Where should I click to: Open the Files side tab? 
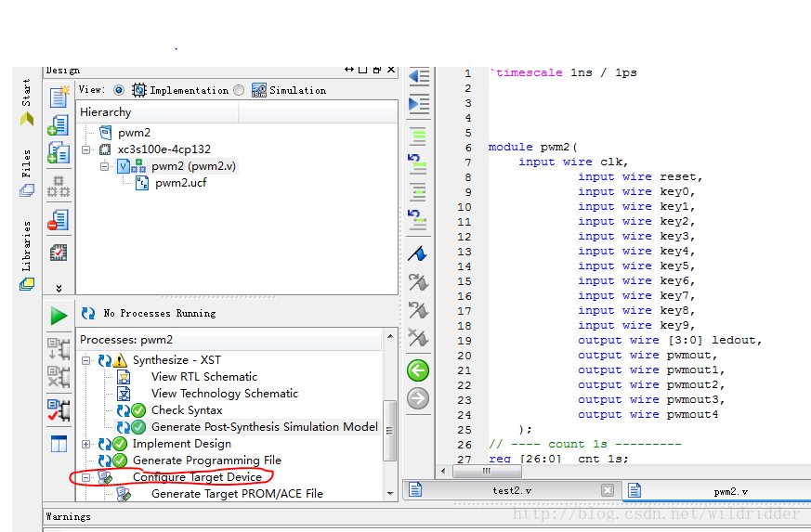coord(27,173)
